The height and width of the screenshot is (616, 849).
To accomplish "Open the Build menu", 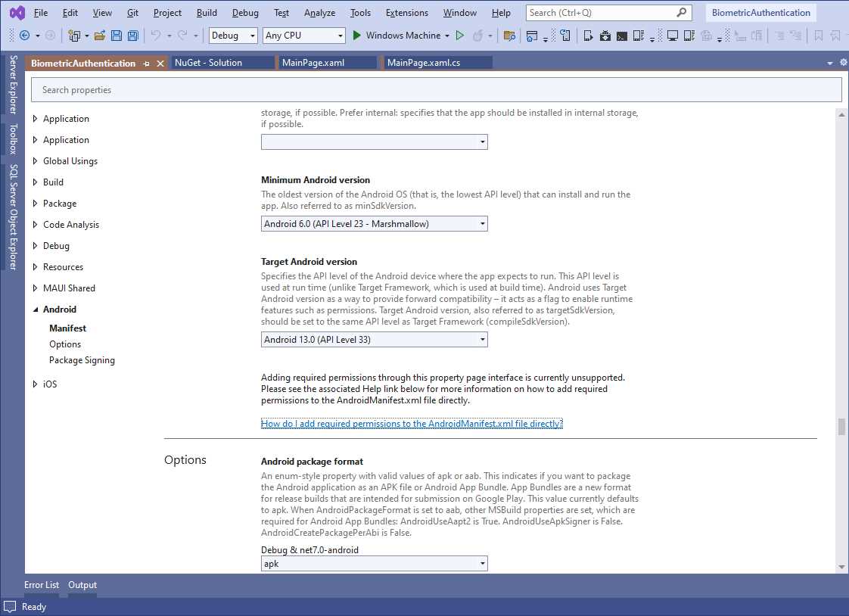I will 207,12.
